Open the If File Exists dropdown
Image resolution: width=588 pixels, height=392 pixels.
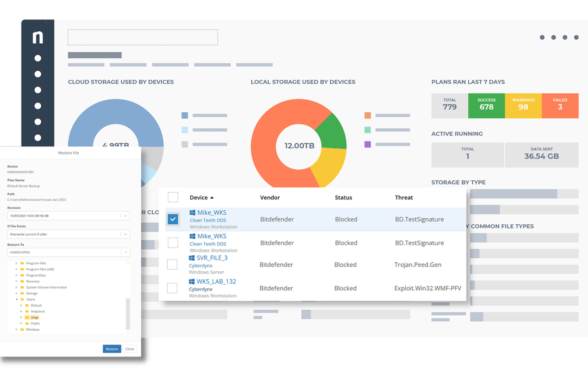126,234
